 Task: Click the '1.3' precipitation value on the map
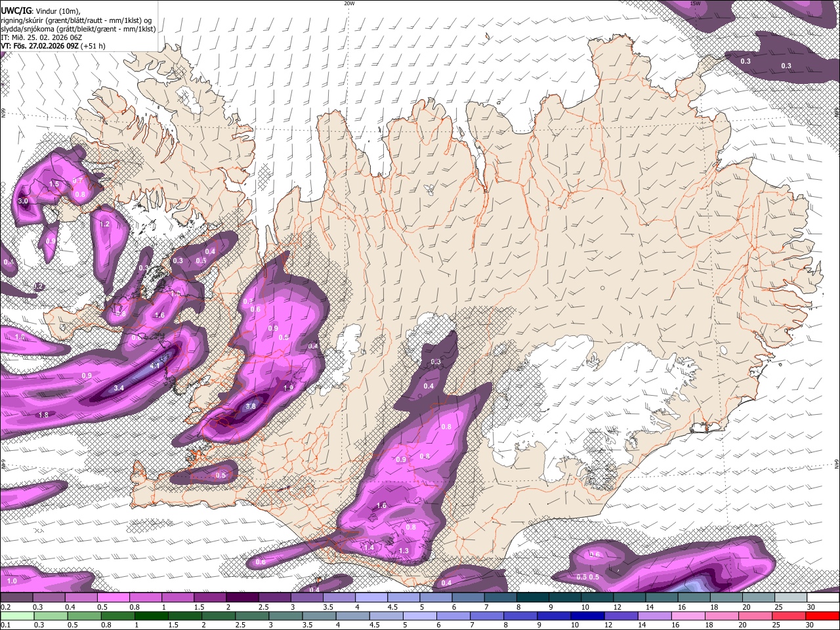pyautogui.click(x=404, y=551)
